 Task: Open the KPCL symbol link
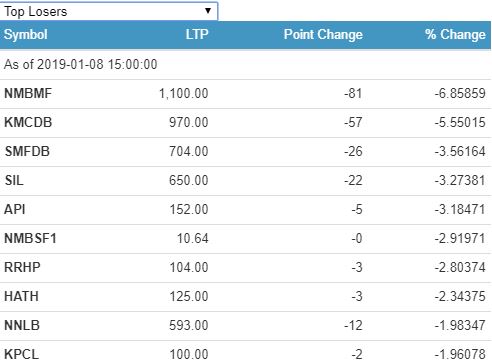(x=21, y=354)
